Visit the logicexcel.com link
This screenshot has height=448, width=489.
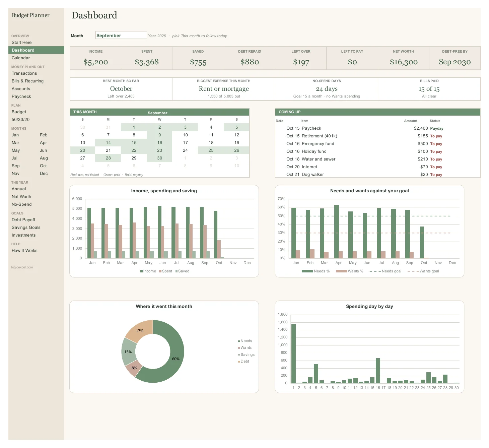(22, 267)
